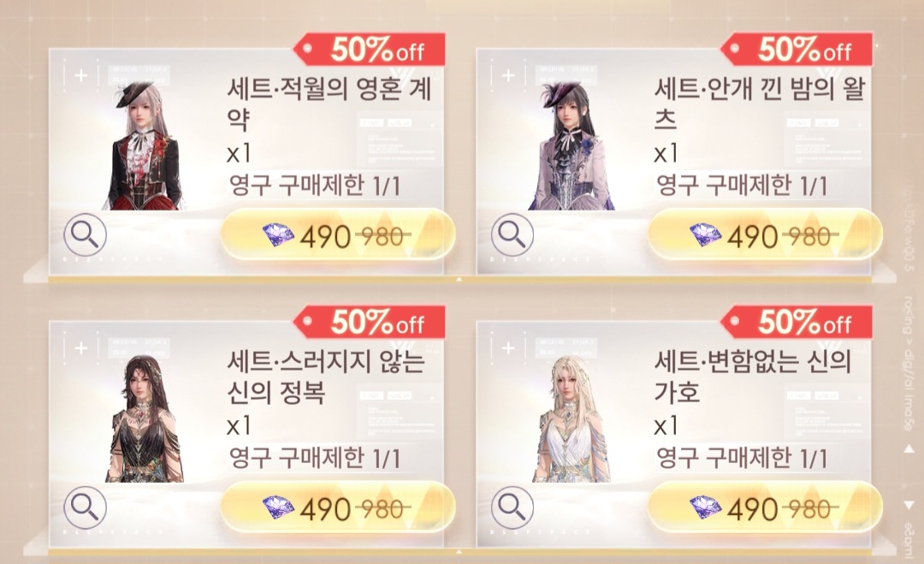Open magnifier preview for 변함없는 신의 가호 set
The image size is (924, 564).
tap(512, 508)
